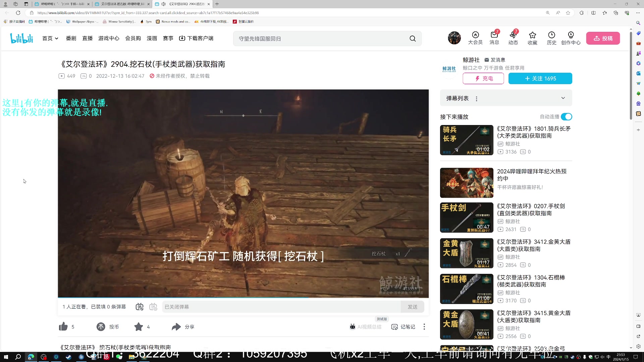Open the 1304.石棍棒 video title

531,281
